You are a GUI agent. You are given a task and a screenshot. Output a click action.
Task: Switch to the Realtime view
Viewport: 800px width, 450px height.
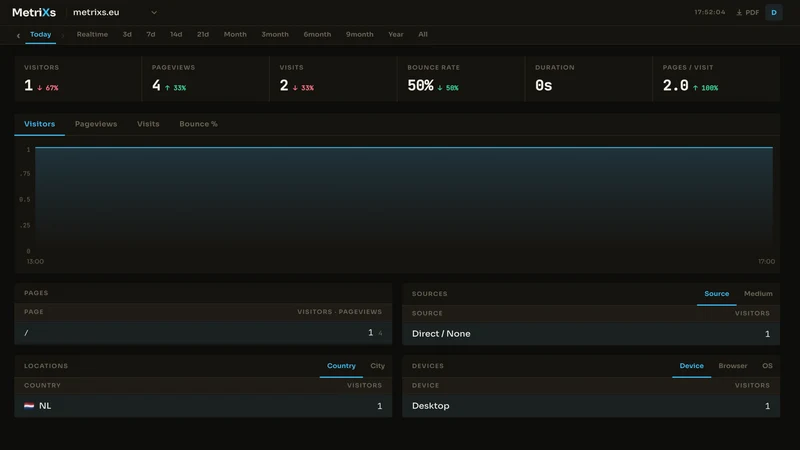[92, 34]
